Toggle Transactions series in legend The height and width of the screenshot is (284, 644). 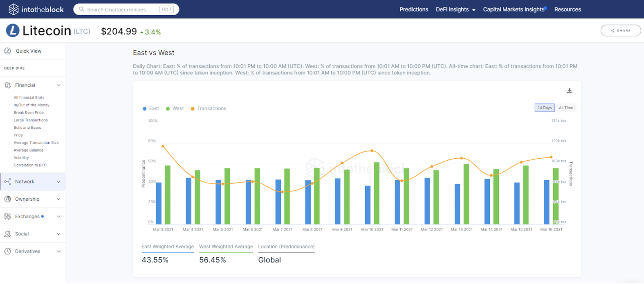pos(208,109)
